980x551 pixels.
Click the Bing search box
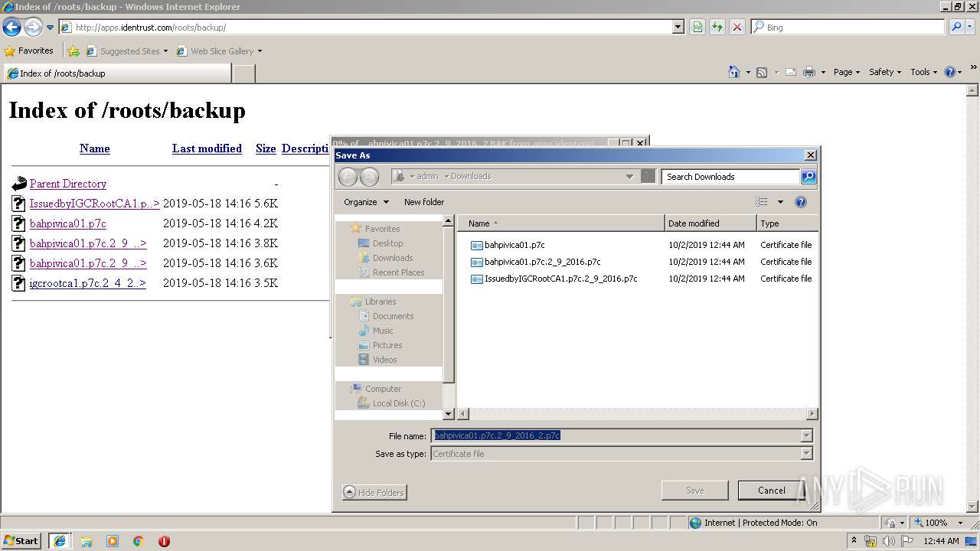[848, 27]
